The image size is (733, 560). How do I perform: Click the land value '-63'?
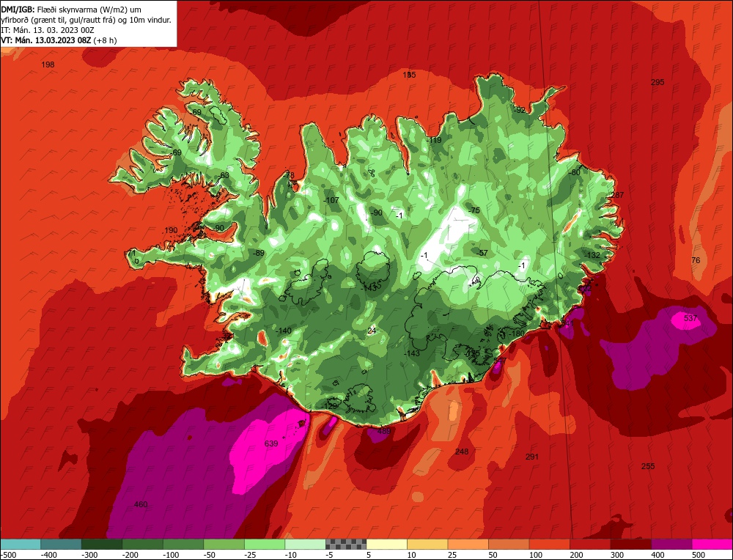[224, 176]
